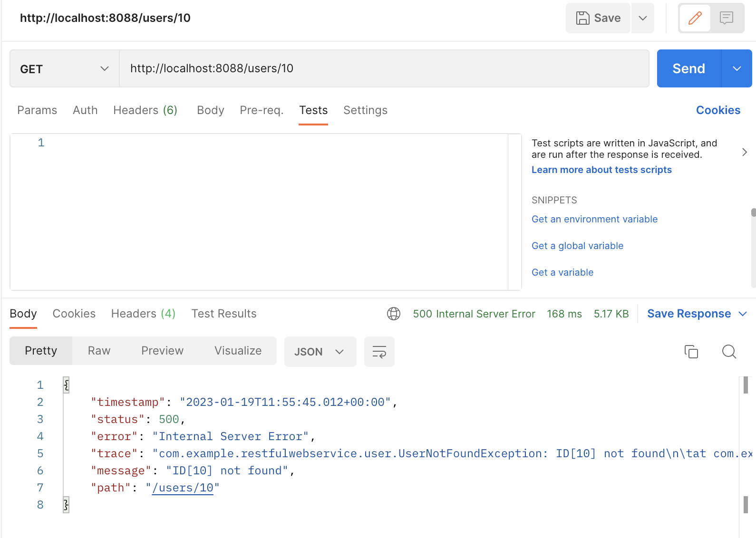Select the response Body tab
Image resolution: width=756 pixels, height=538 pixels.
[x=23, y=314]
